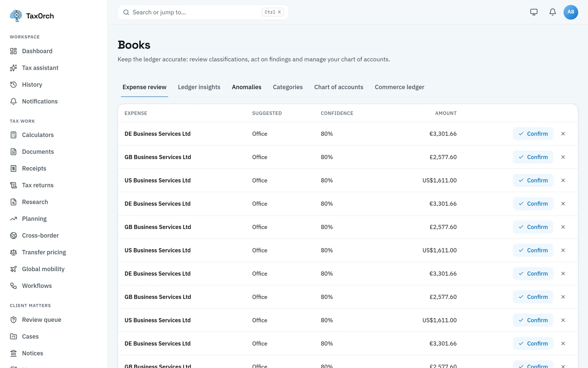Click the AMOUNT column header
The width and height of the screenshot is (588, 368).
tap(446, 113)
